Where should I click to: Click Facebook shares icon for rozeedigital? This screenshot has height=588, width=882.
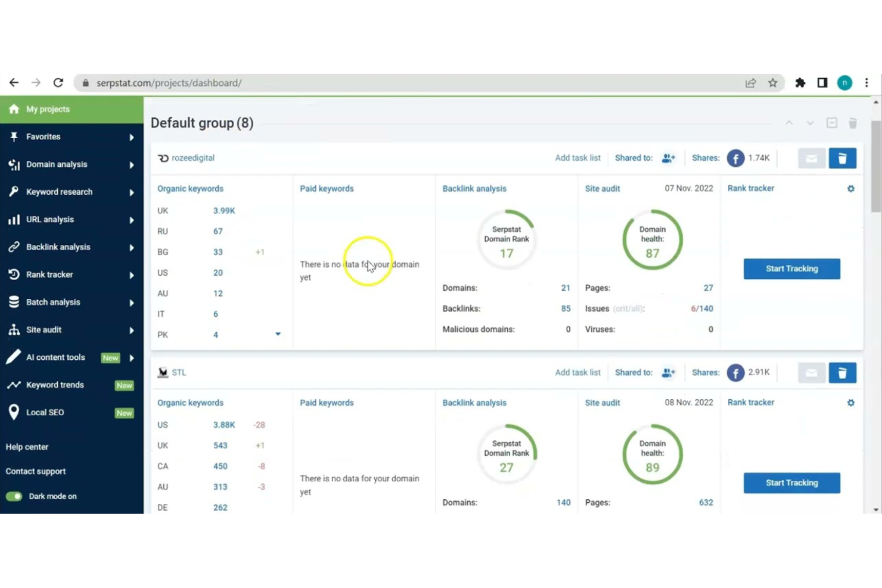pyautogui.click(x=735, y=158)
